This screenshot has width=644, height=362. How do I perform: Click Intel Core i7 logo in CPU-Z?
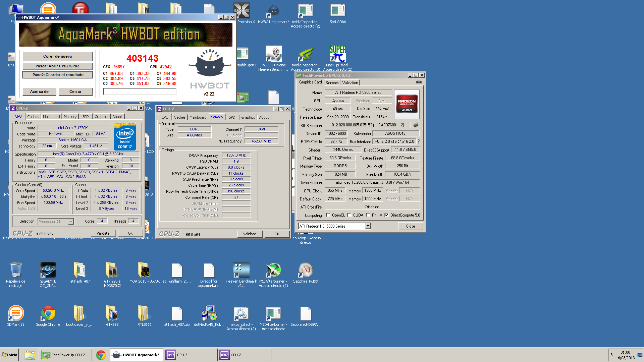(125, 137)
